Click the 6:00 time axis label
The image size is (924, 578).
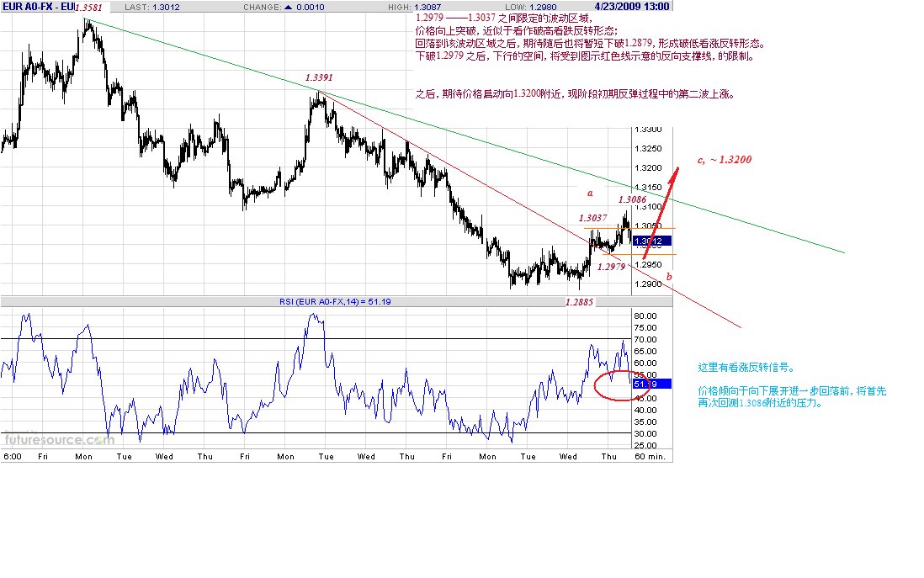(x=13, y=457)
